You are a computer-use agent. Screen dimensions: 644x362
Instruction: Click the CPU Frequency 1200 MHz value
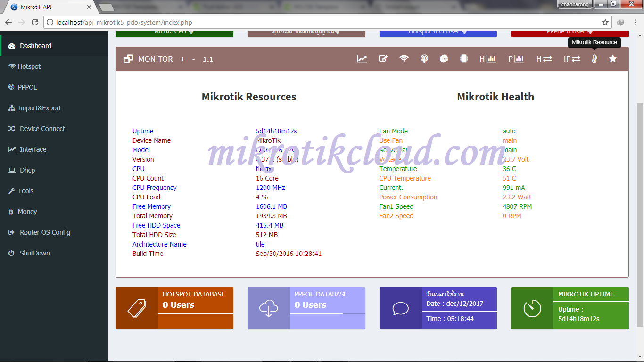pos(271,188)
